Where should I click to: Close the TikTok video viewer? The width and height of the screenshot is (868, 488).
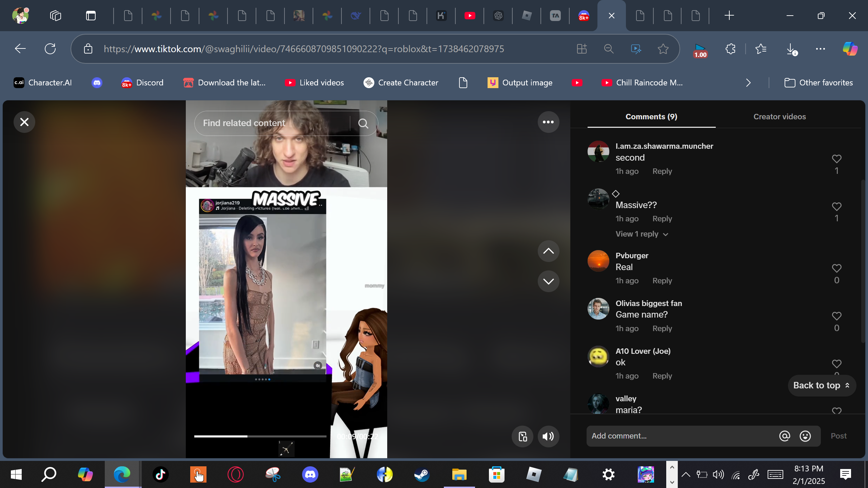coord(24,122)
